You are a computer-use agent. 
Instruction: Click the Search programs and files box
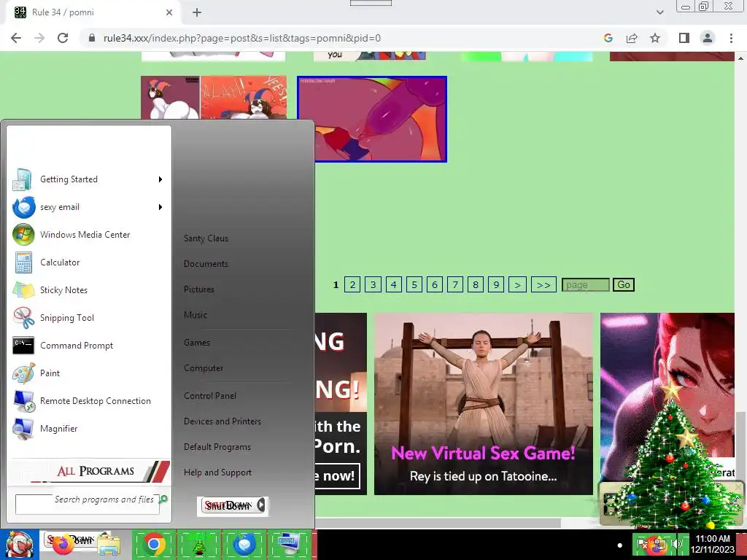pos(88,505)
